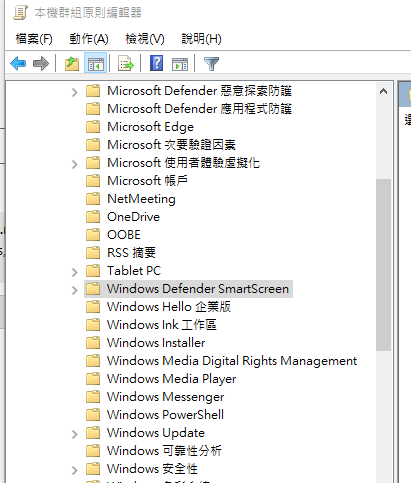Expand Microsoft 使用者體驗虛擬化 node
This screenshot has width=411, height=483.
75,164
